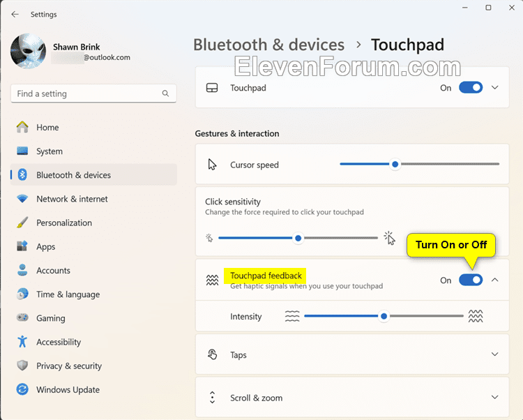The image size is (523, 420).
Task: Maximize the Settings window
Action: click(x=488, y=8)
